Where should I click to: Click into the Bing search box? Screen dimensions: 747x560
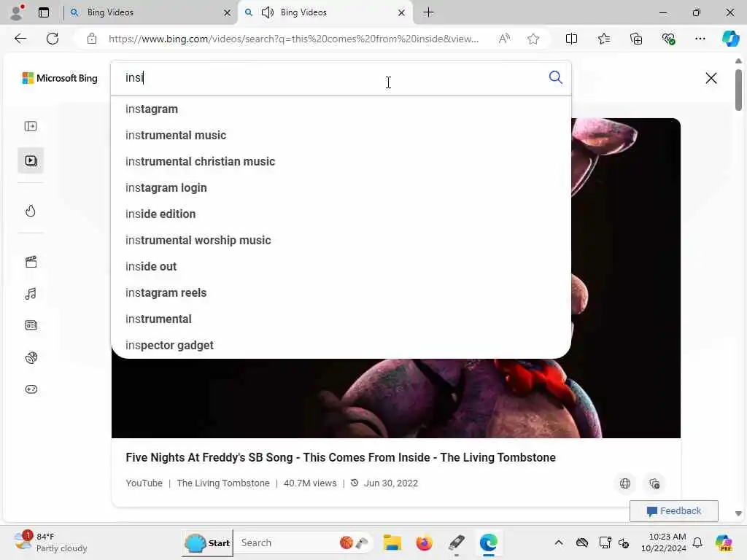click(329, 77)
